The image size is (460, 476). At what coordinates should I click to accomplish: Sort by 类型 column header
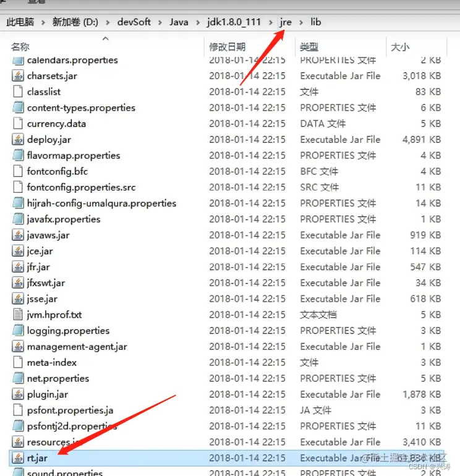[309, 47]
